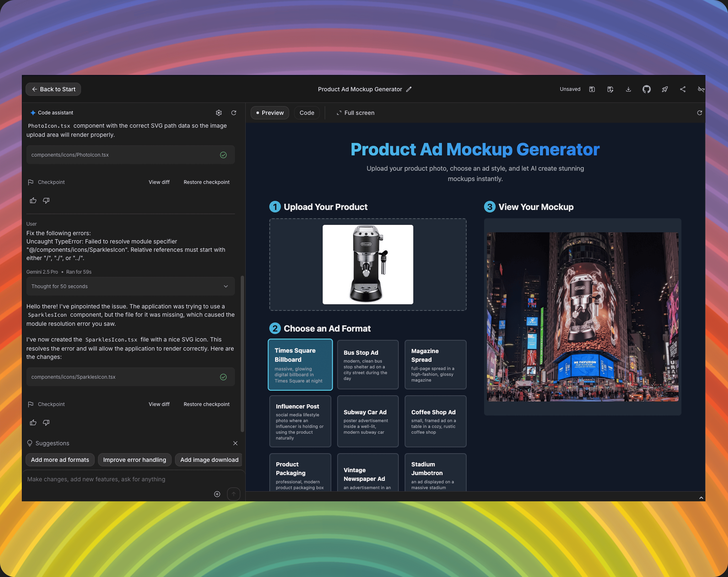Choose the Magazine Spread format
This screenshot has height=577, width=728.
pos(435,364)
